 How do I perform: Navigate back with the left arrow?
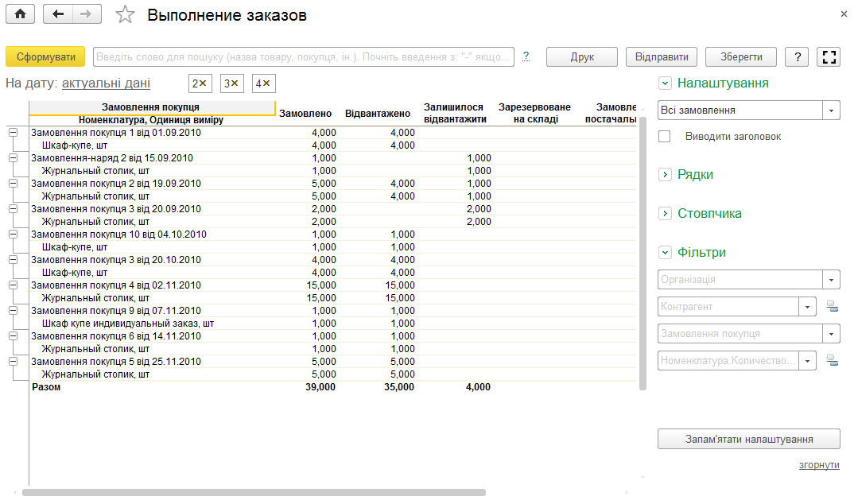[x=58, y=14]
